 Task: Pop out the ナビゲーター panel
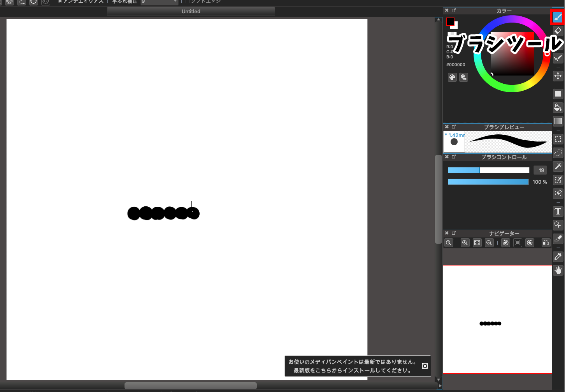(x=454, y=233)
